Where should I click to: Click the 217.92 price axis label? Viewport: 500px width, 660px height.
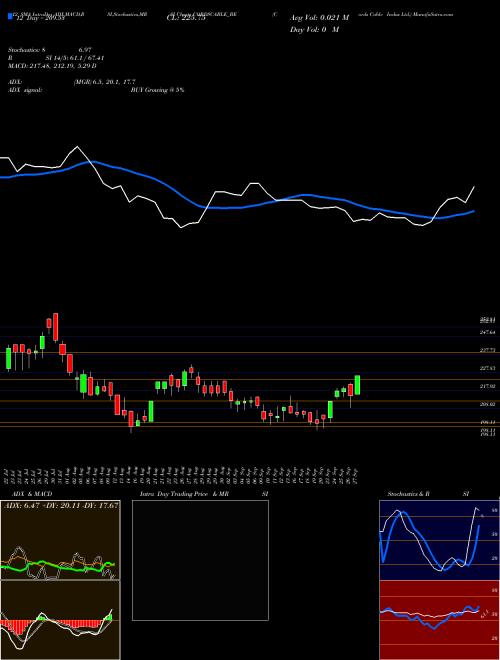(x=488, y=386)
